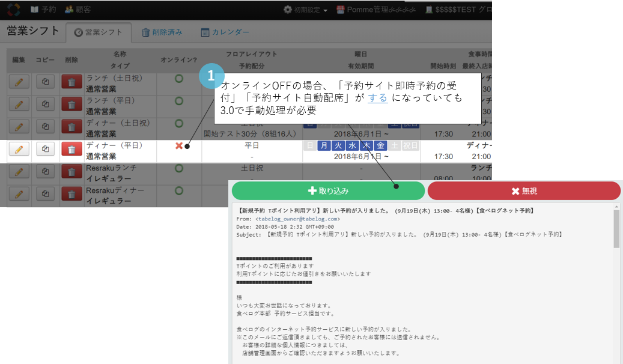This screenshot has width=623, height=364.
Task: Click the 2018年6月1日 ~ period in ディナー(平日) row
Action: click(x=361, y=157)
